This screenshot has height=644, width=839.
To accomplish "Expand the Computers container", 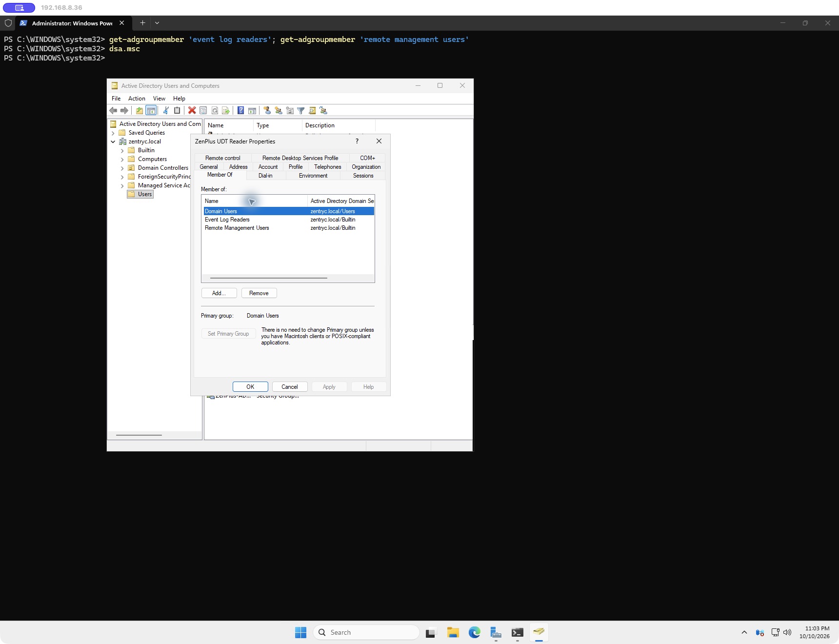I will pos(122,160).
